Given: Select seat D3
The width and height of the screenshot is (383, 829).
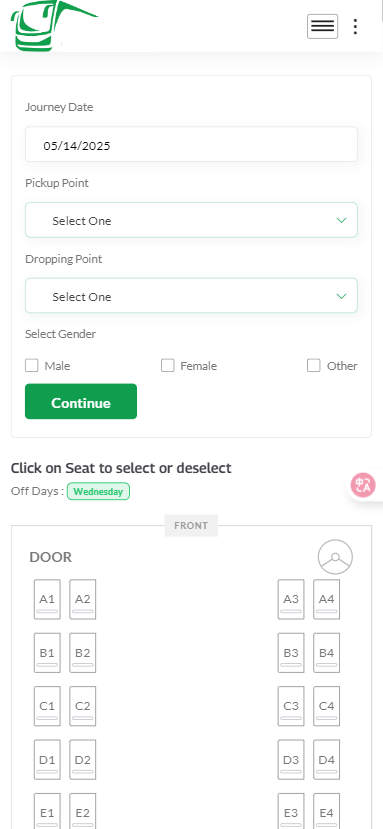Looking at the screenshot, I should pyautogui.click(x=291, y=759).
